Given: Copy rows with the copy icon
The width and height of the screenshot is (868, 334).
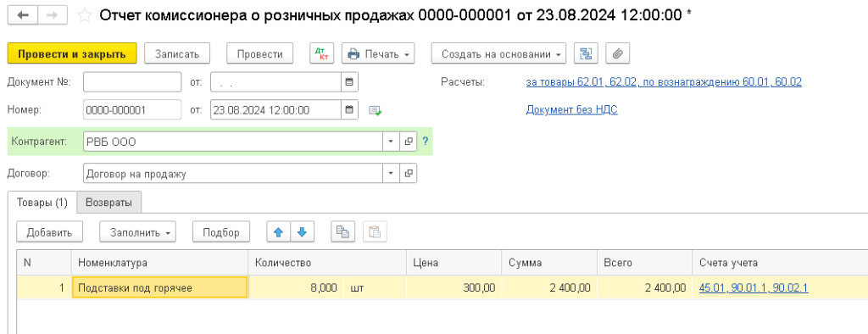Looking at the screenshot, I should [343, 232].
